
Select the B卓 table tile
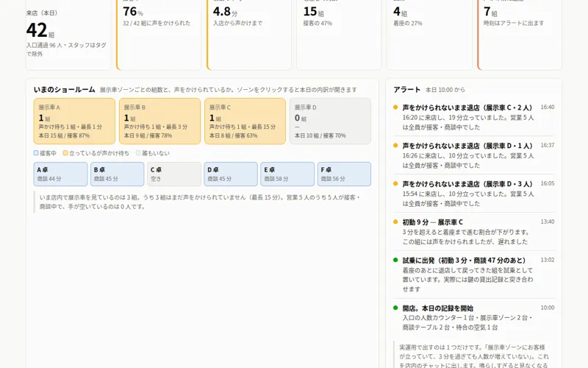(x=117, y=174)
